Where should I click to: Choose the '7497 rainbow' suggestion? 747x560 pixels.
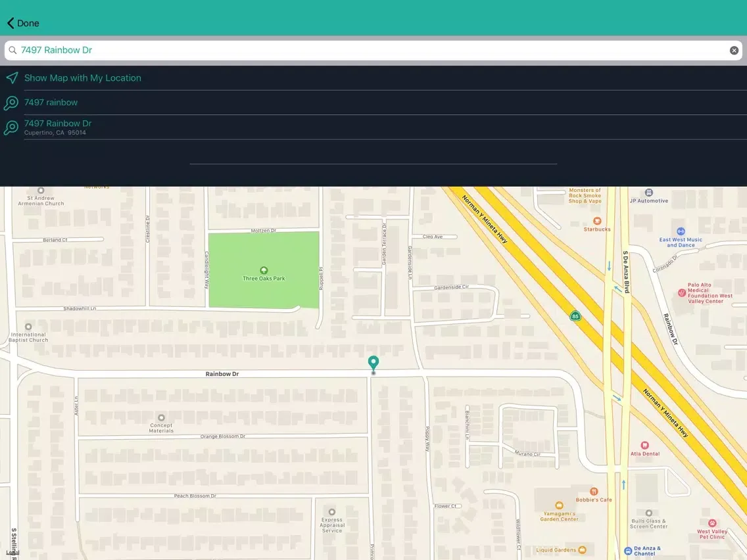(373, 103)
